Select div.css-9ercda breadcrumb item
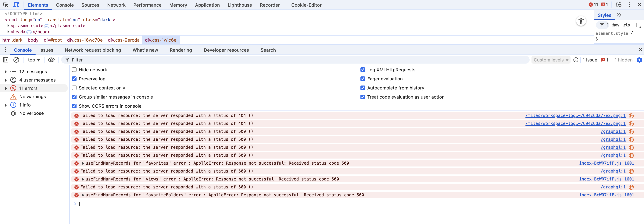Screen dimensions: 644x224 (x=124, y=40)
